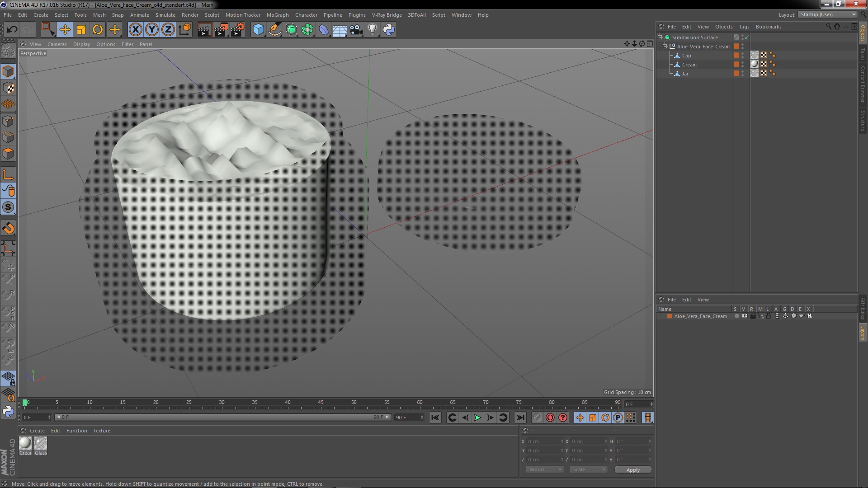This screenshot has height=488, width=868.
Task: Toggle Y axis lock
Action: pos(152,30)
